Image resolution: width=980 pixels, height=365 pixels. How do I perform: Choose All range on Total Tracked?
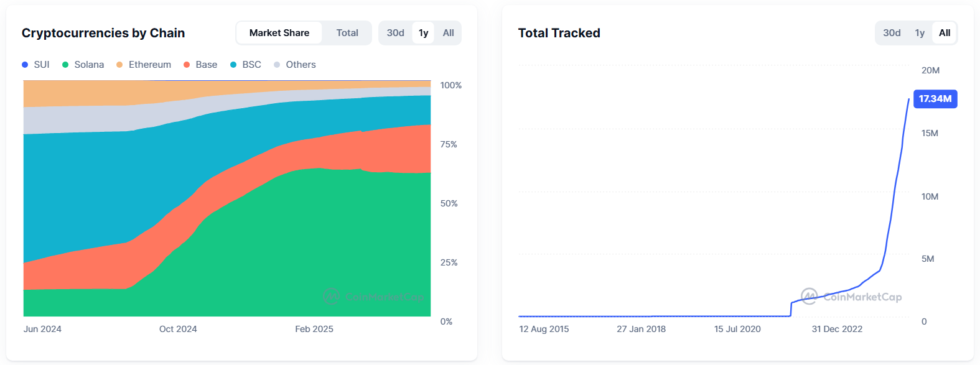(945, 33)
